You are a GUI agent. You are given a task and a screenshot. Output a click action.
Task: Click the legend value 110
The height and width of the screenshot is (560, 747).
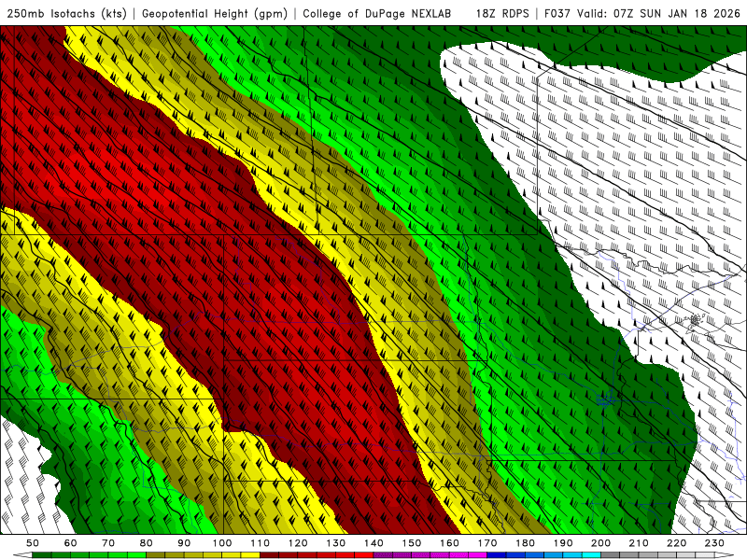click(261, 543)
